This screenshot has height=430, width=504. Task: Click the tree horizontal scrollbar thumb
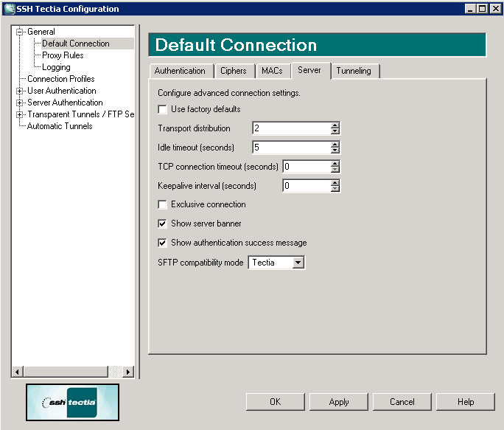point(66,372)
